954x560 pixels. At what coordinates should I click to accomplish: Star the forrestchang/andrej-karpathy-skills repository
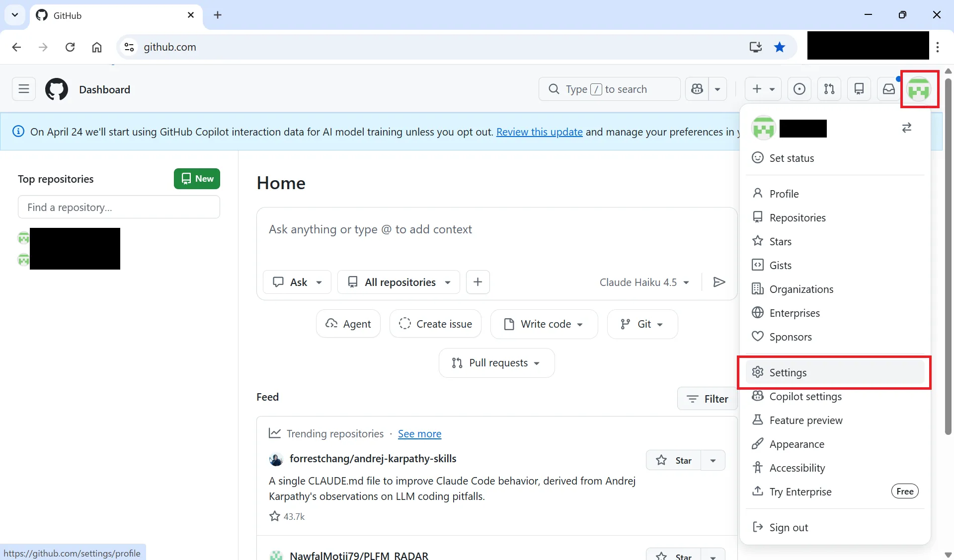673,460
